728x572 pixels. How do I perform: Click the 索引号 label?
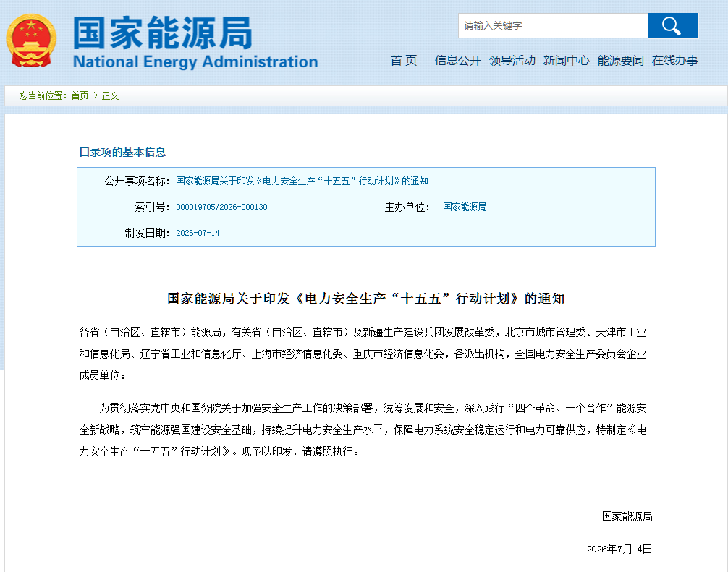(152, 207)
